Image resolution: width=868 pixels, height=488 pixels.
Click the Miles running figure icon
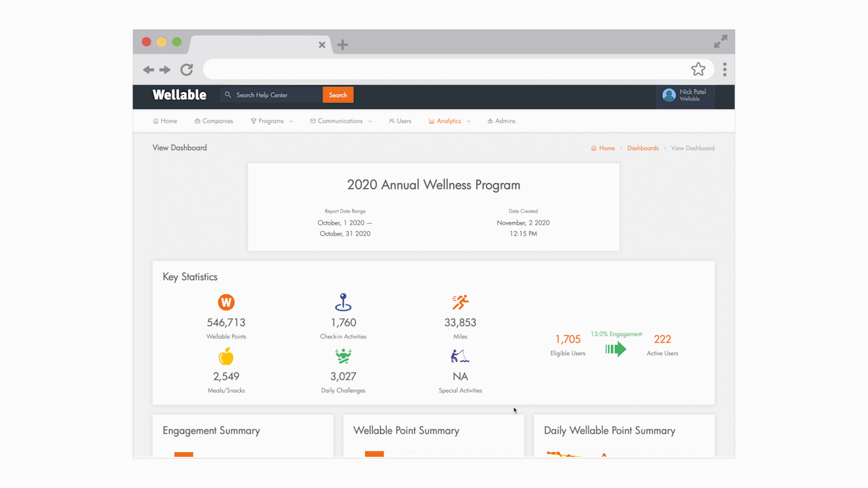coord(460,302)
